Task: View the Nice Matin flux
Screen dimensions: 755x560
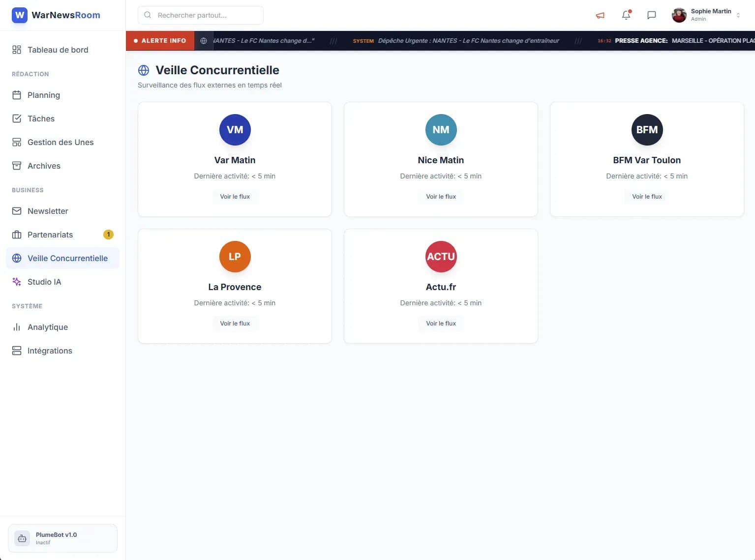Action: tap(441, 197)
